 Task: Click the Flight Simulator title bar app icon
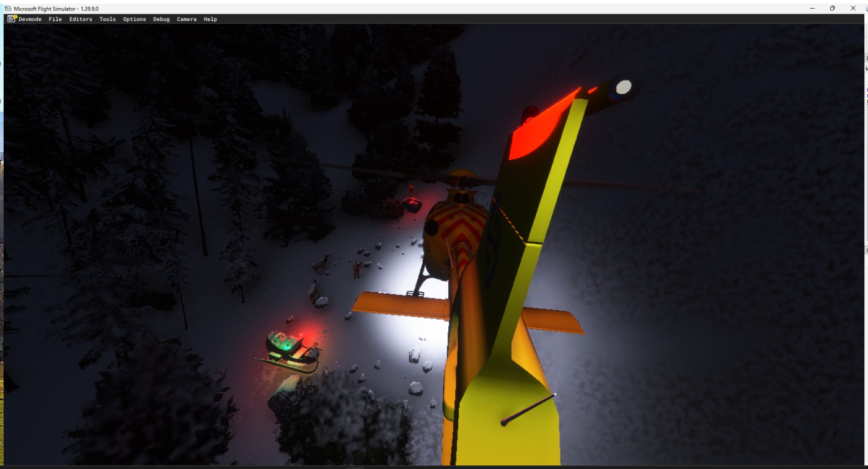(8, 9)
